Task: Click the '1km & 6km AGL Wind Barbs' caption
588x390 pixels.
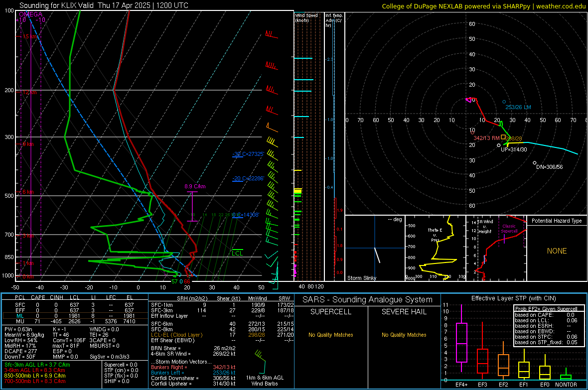Action: [265, 381]
